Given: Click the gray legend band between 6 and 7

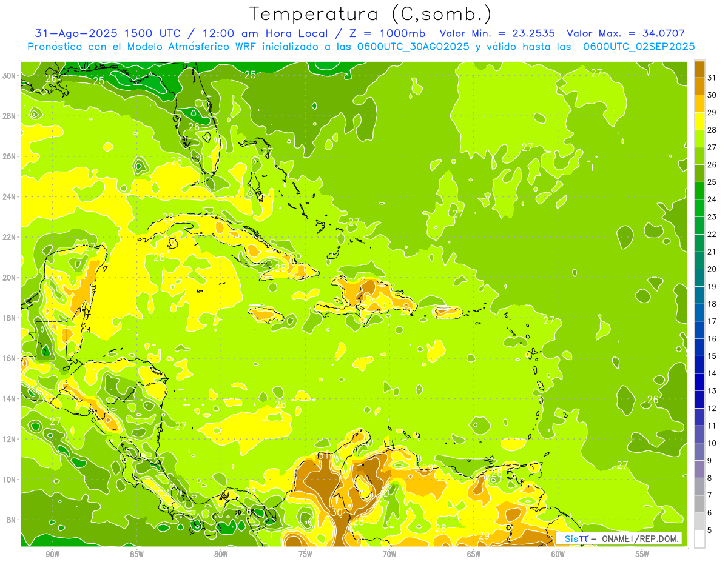Looking at the screenshot, I should (699, 504).
